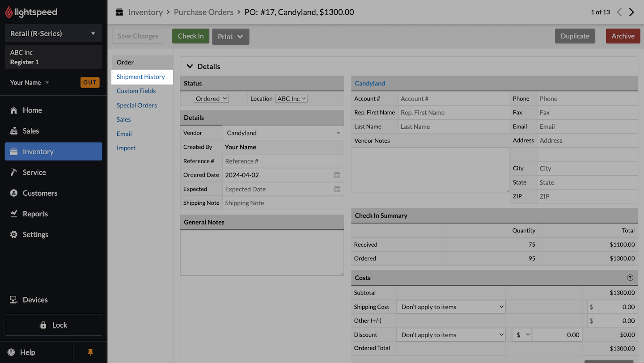
Task: Open the Vendor Candyland dropdown
Action: pyautogui.click(x=283, y=133)
